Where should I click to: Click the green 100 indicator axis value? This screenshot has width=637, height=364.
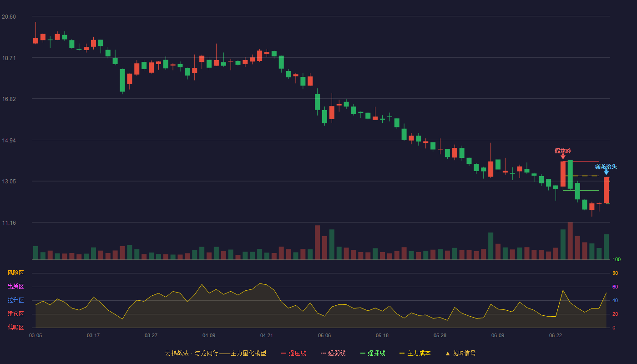(x=617, y=260)
